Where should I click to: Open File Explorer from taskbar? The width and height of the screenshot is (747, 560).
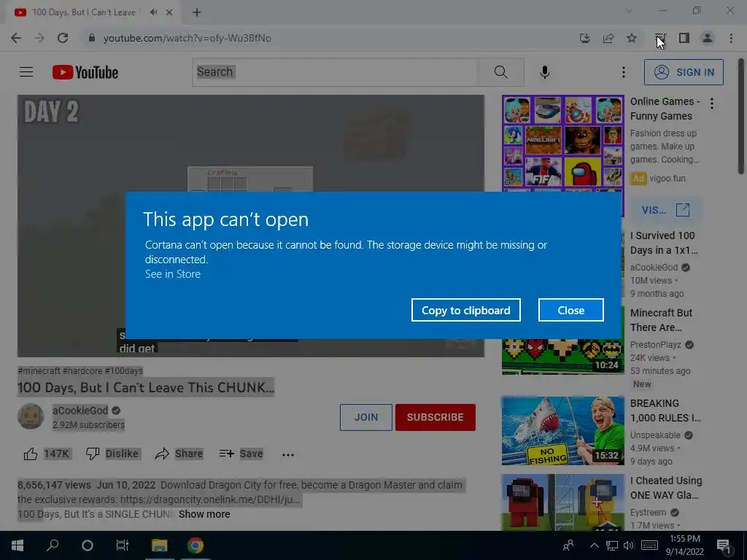pyautogui.click(x=160, y=545)
